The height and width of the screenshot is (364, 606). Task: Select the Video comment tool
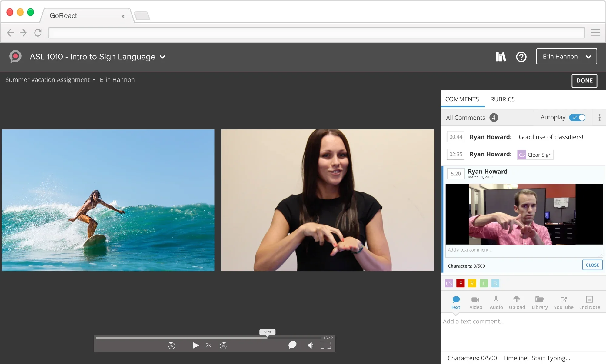pyautogui.click(x=475, y=302)
